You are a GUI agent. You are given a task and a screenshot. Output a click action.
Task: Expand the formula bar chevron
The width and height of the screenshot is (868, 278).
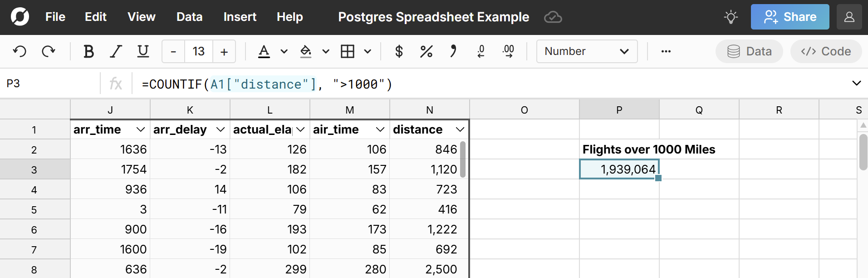point(856,83)
